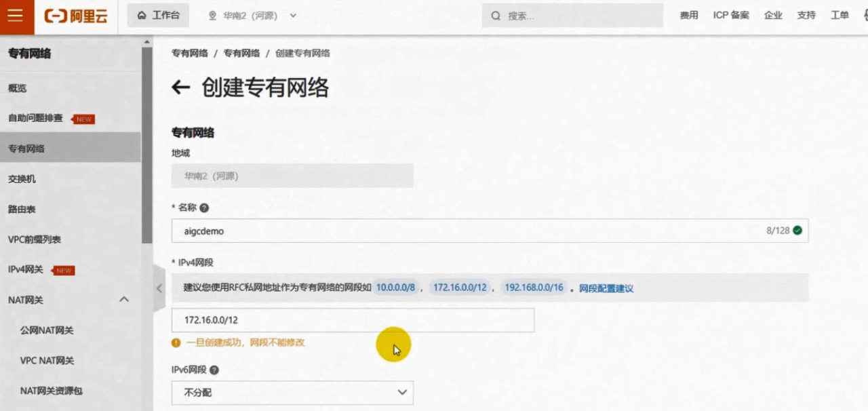Open 路由表 from the sidebar
Viewport: 868px width, 411px height.
(22, 210)
